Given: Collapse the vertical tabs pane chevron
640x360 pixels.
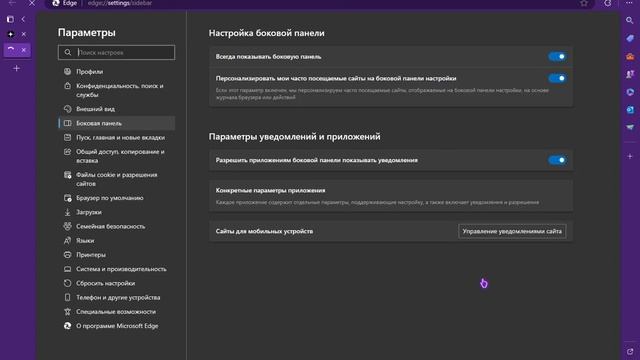Looking at the screenshot, I should tap(23, 19).
